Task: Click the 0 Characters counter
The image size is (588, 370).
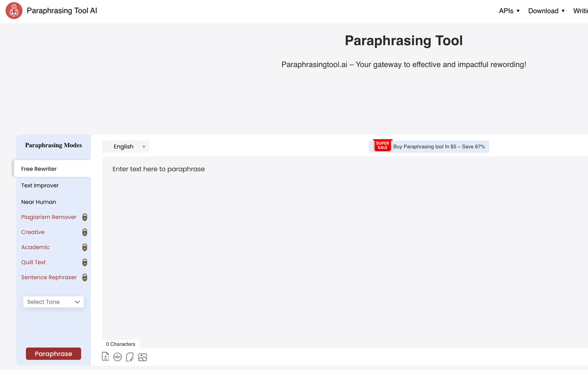Action: tap(121, 344)
